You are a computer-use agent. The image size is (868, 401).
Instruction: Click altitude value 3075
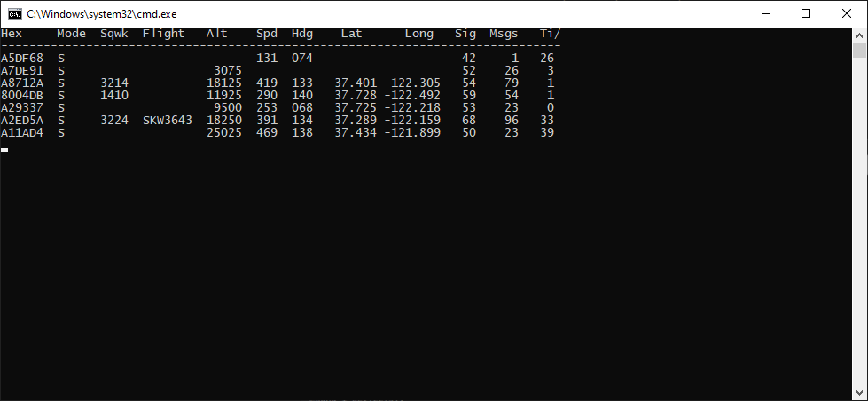pyautogui.click(x=228, y=70)
